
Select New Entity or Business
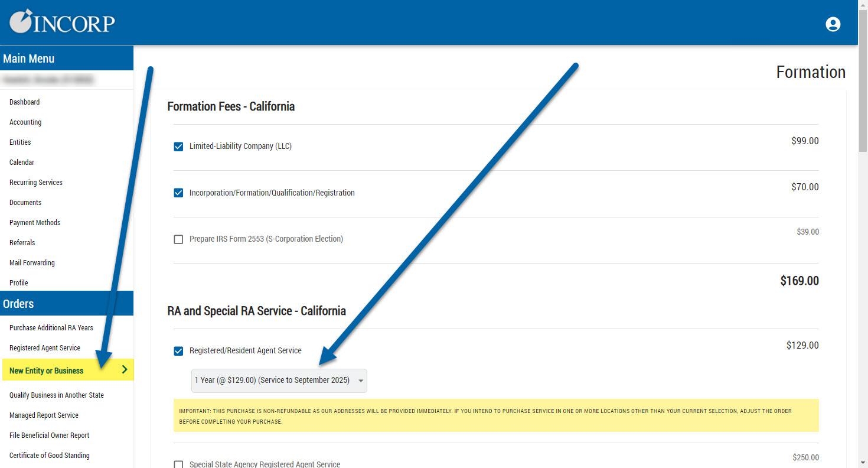(47, 370)
